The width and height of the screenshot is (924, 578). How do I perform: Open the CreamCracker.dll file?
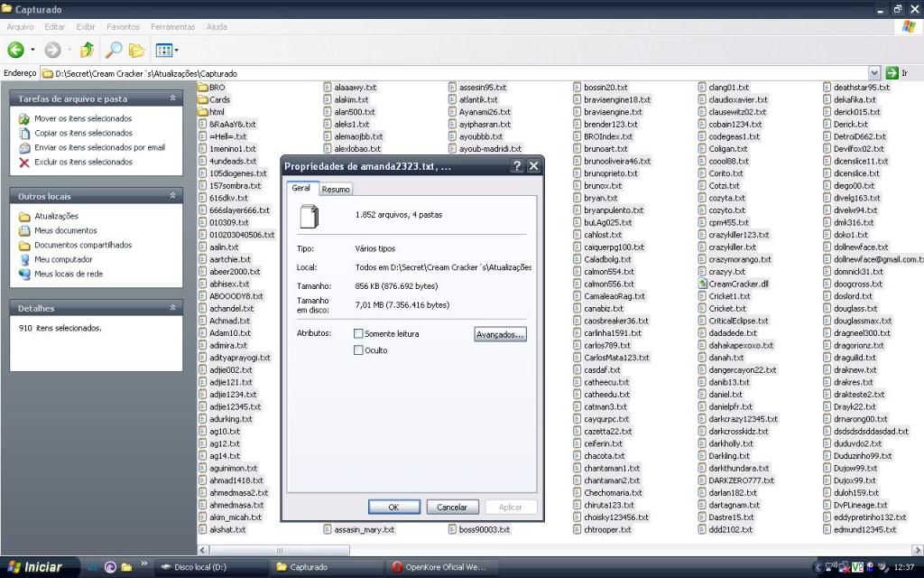coord(737,284)
